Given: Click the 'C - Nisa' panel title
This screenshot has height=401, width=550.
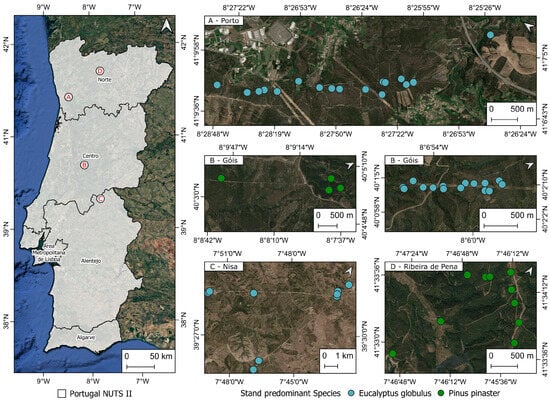Looking at the screenshot, I should click(x=223, y=267).
